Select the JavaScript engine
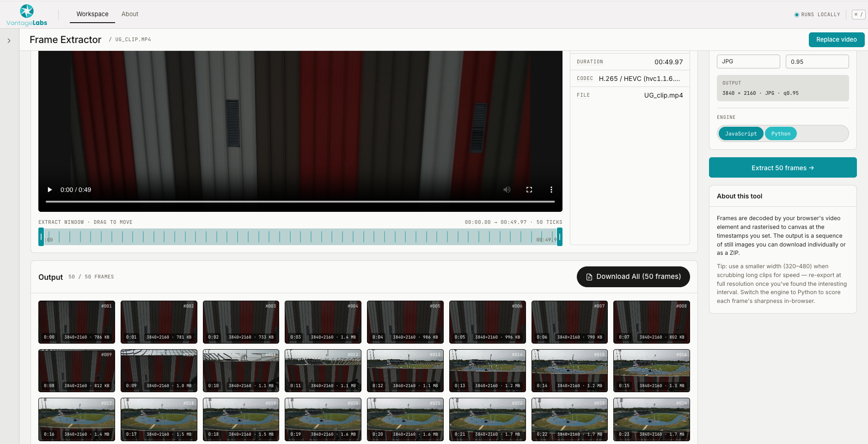868x444 pixels. click(741, 134)
